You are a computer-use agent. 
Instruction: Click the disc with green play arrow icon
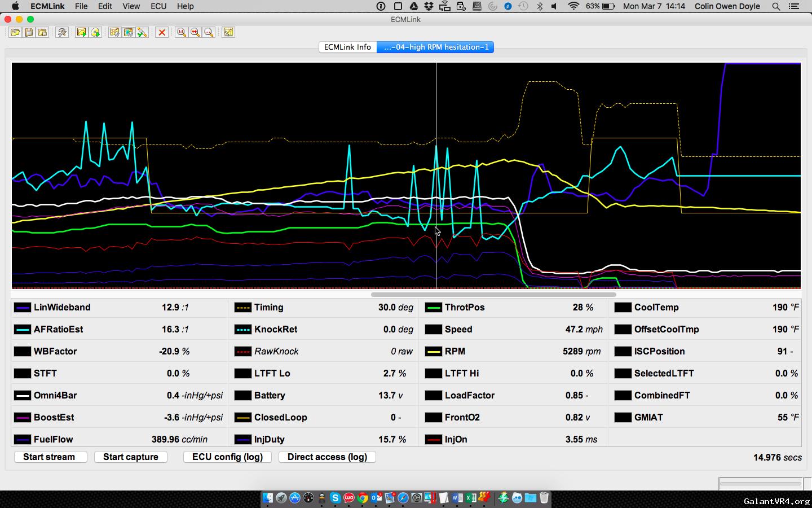[x=95, y=32]
